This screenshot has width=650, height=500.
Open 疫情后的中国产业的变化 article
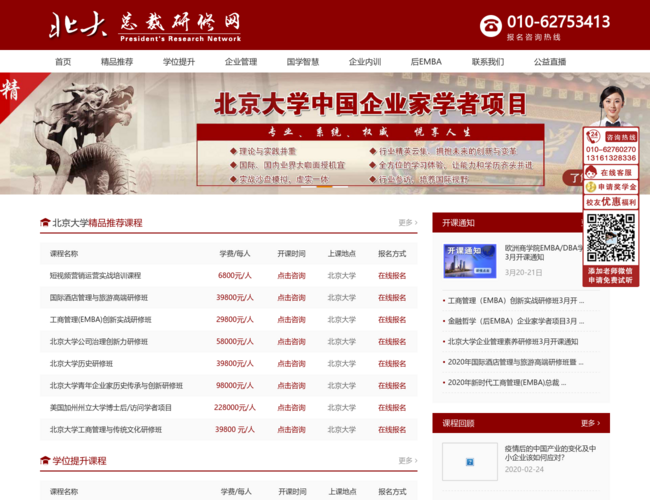(x=550, y=453)
